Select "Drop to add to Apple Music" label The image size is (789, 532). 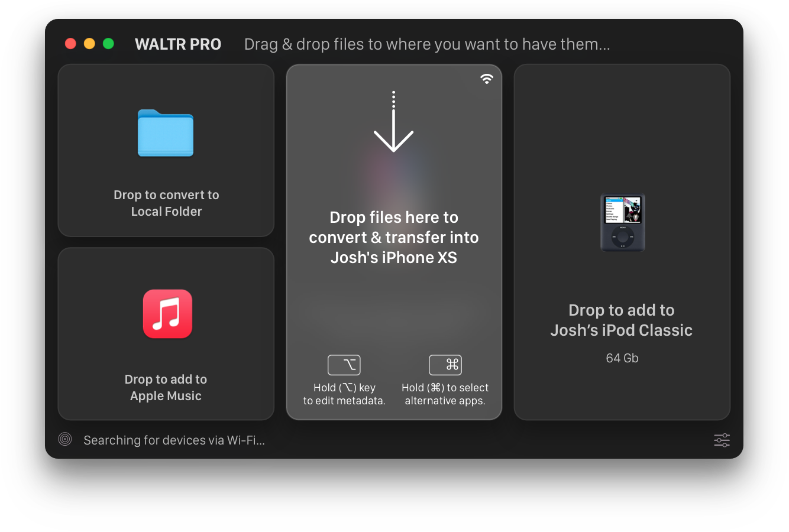(166, 388)
